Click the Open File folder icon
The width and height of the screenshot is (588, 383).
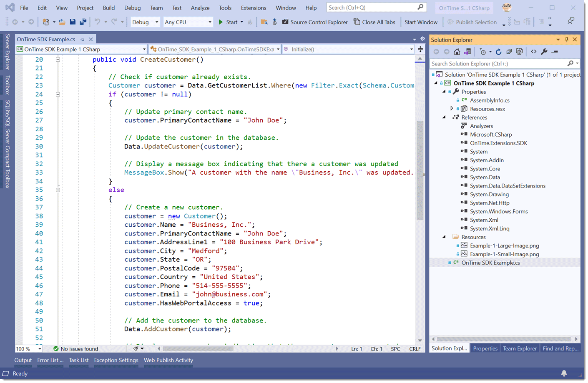pos(62,22)
